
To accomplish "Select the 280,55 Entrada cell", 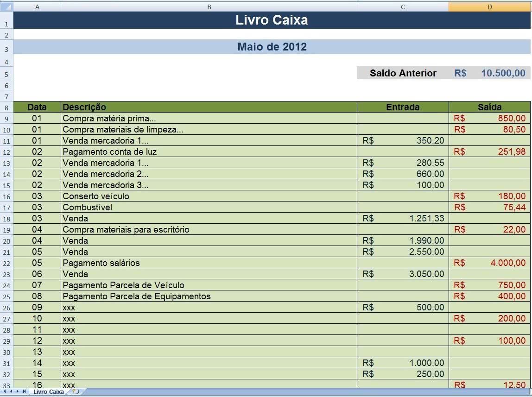I will click(x=403, y=163).
